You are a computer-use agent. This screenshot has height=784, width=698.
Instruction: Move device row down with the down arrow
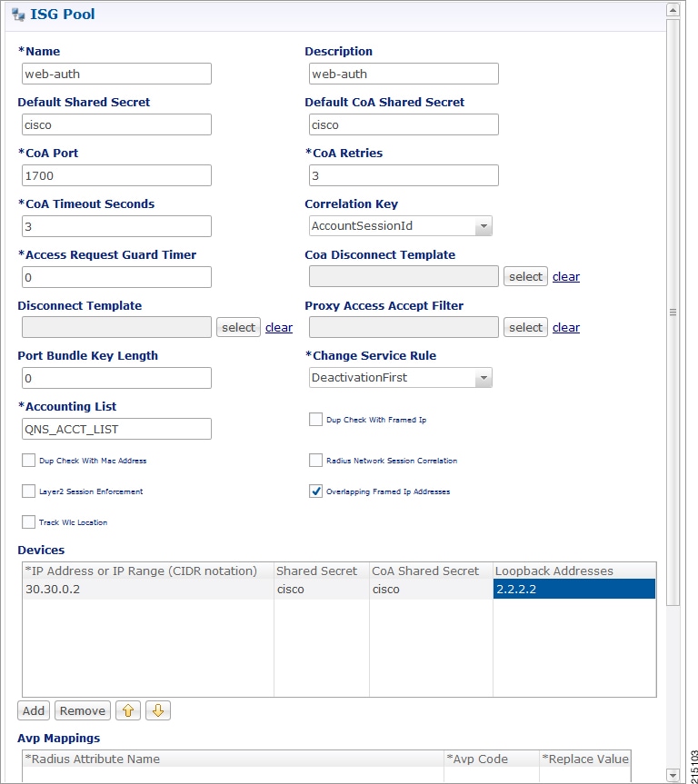pyautogui.click(x=158, y=710)
